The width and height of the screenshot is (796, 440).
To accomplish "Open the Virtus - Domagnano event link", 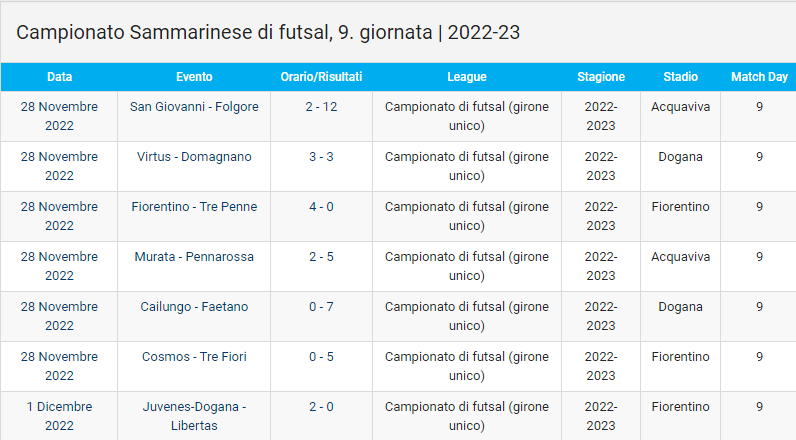I will [x=194, y=157].
